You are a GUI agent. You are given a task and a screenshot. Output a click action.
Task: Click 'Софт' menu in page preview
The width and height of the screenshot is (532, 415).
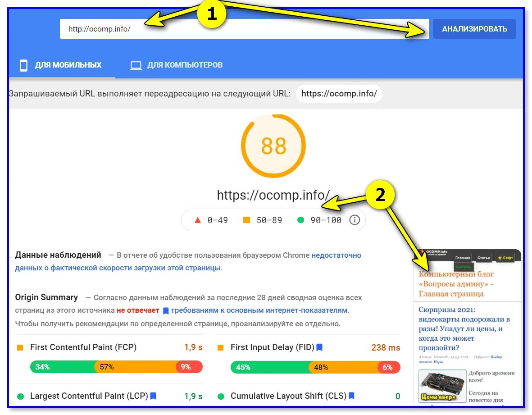[x=505, y=258]
